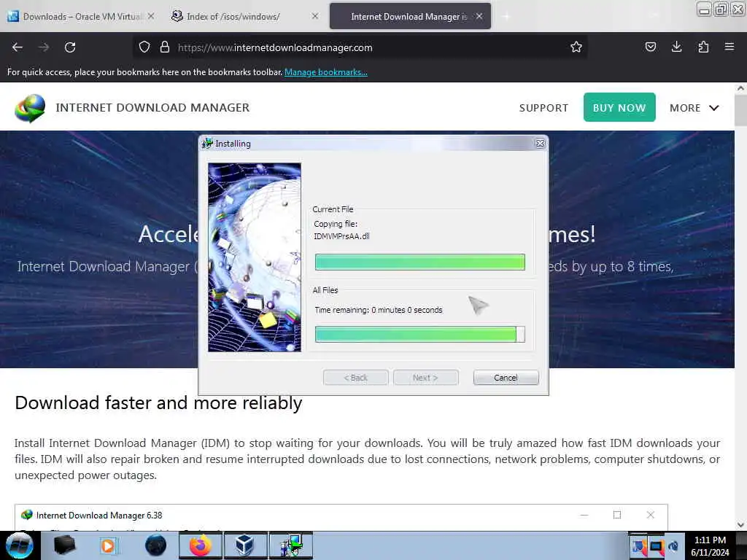Click the browser forward arrow
The image size is (747, 560).
(44, 47)
